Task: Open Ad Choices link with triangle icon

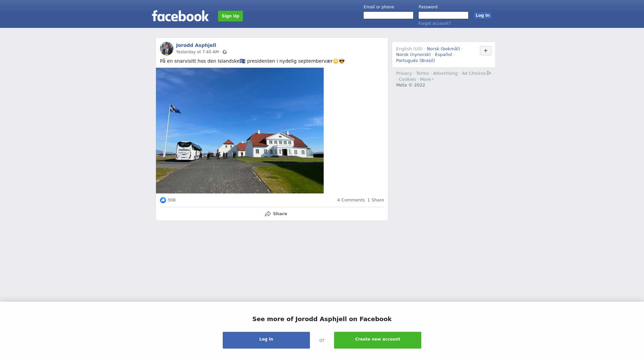Action: [x=476, y=73]
